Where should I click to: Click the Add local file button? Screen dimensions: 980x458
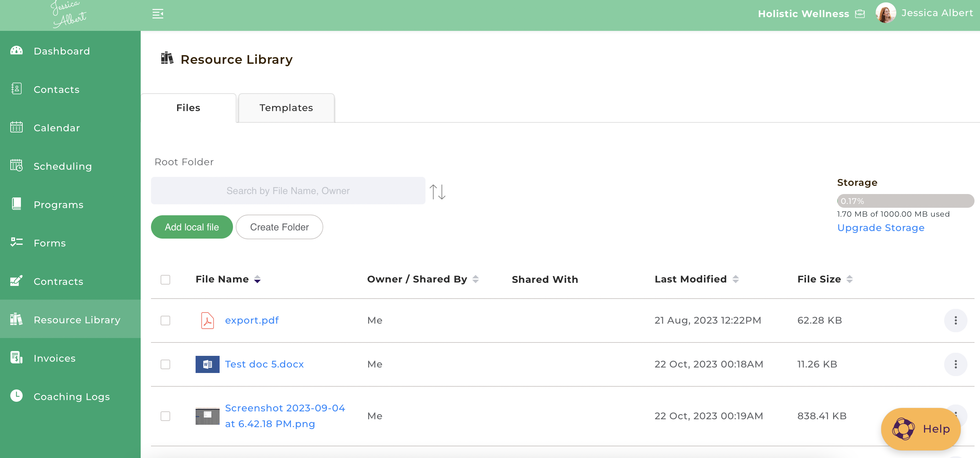[192, 227]
